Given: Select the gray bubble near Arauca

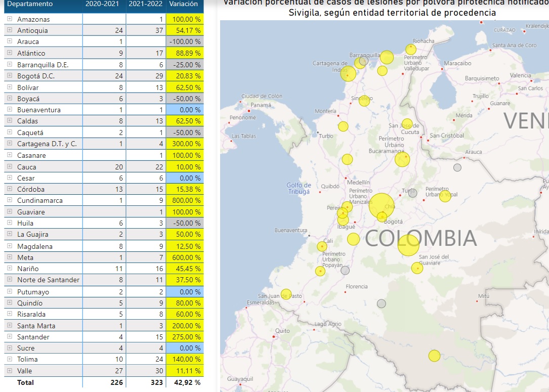Looking at the screenshot, I should point(457,167).
